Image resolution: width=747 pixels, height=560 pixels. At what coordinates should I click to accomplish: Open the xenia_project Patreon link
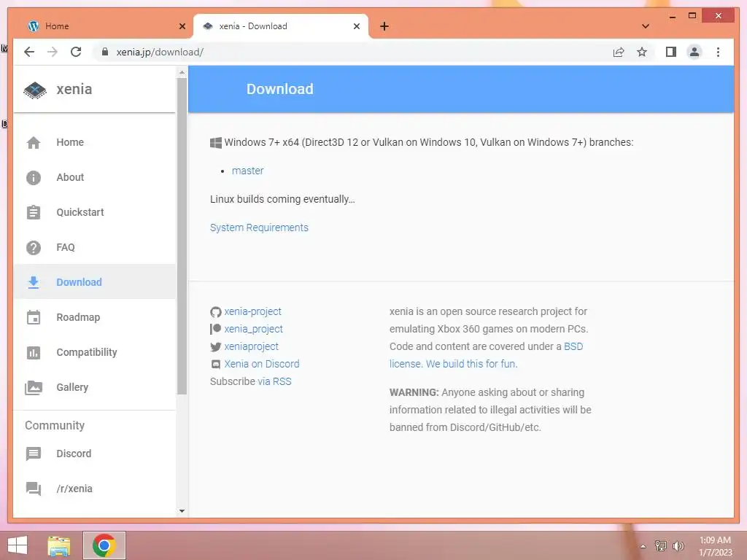coord(253,329)
